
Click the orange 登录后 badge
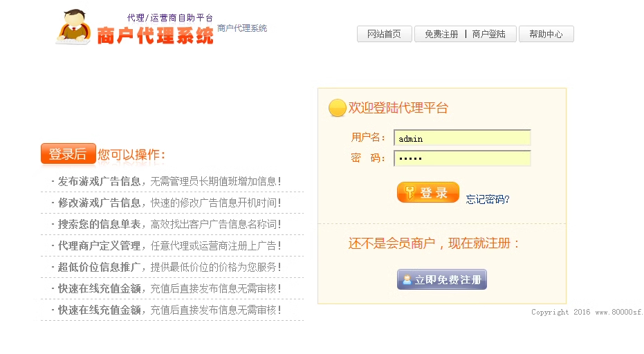tap(68, 153)
